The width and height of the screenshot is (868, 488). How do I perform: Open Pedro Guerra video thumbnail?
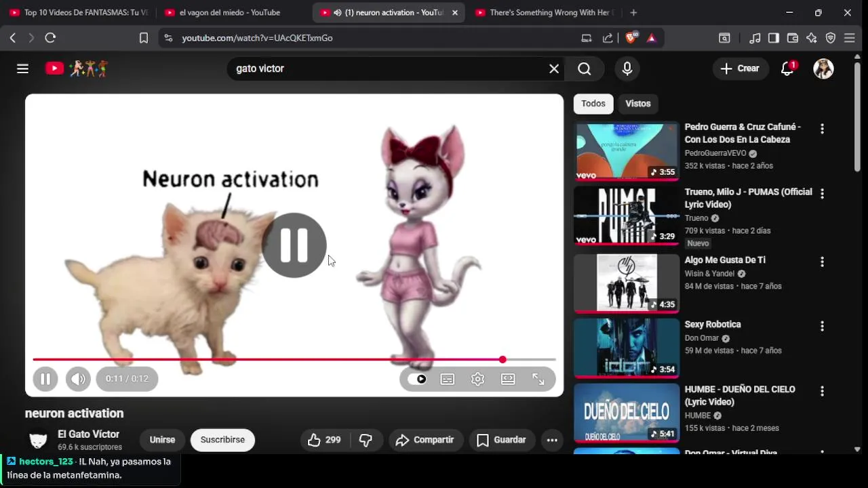tap(627, 151)
